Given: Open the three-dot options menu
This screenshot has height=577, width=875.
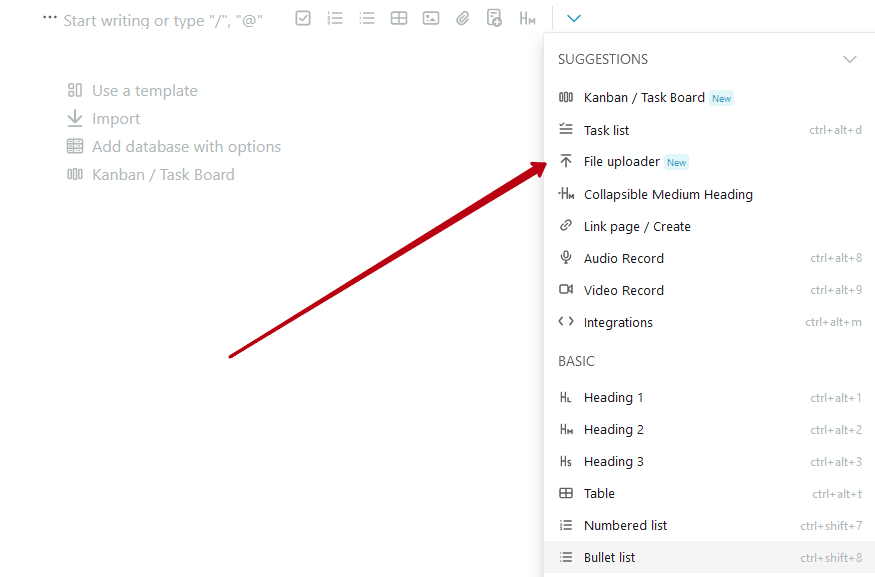Looking at the screenshot, I should pyautogui.click(x=50, y=17).
